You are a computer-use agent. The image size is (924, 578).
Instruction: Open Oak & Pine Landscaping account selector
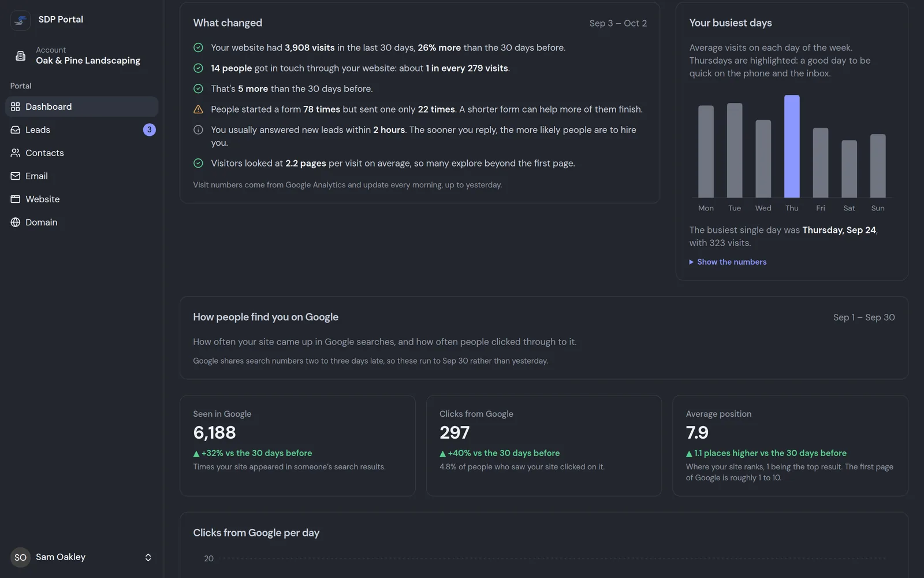82,56
